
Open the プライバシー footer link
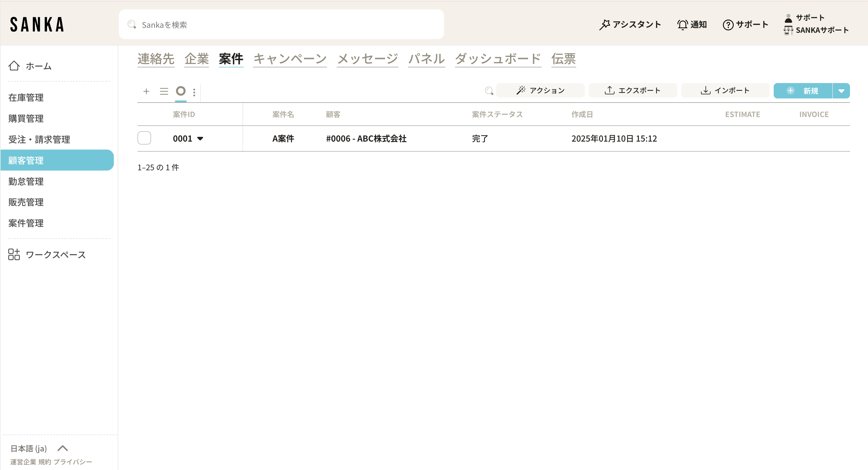point(72,462)
